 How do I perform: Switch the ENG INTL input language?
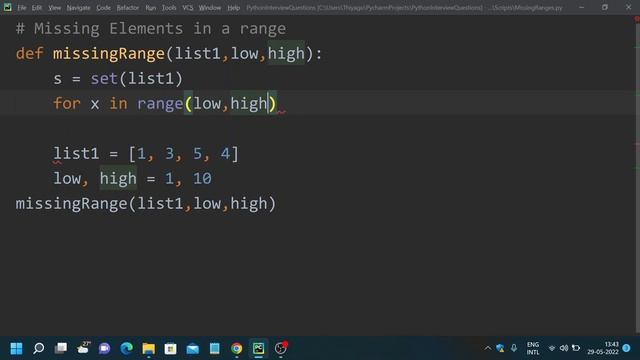click(x=533, y=348)
